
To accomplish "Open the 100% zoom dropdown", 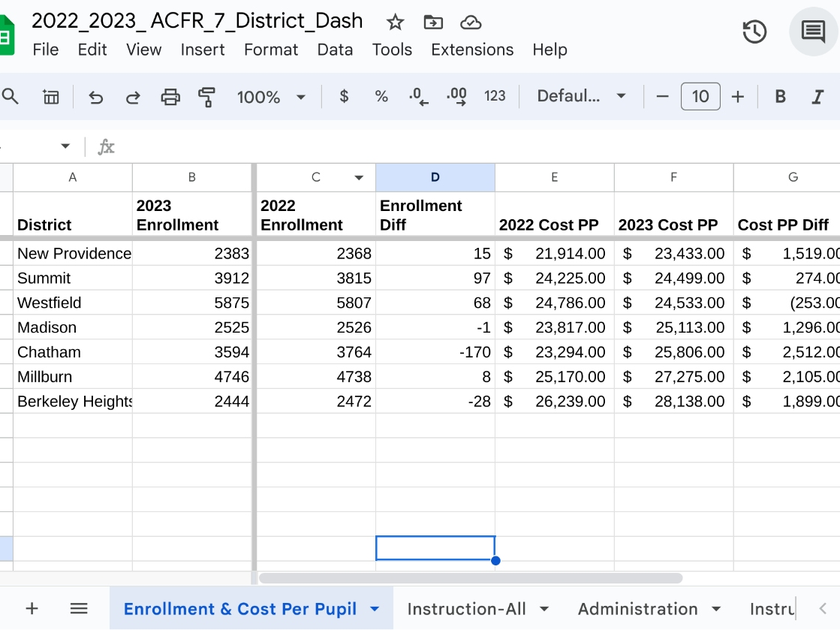I will pos(271,97).
